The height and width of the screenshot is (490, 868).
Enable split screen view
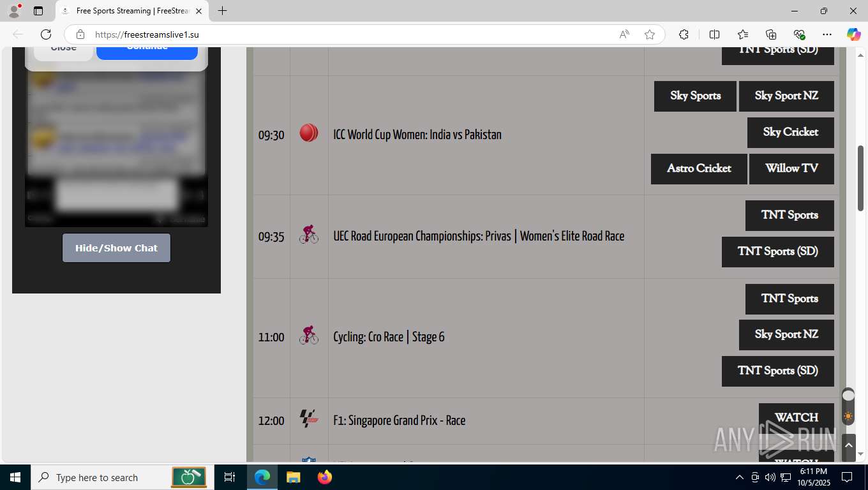click(714, 34)
